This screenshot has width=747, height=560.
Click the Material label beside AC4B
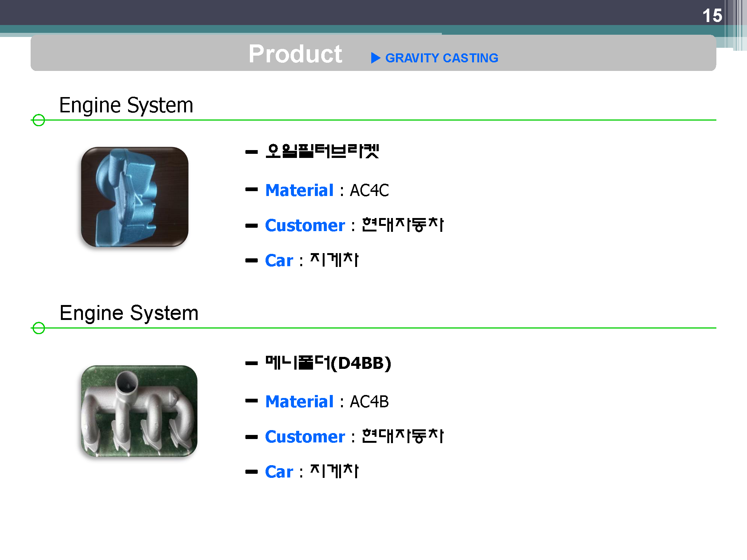click(299, 401)
